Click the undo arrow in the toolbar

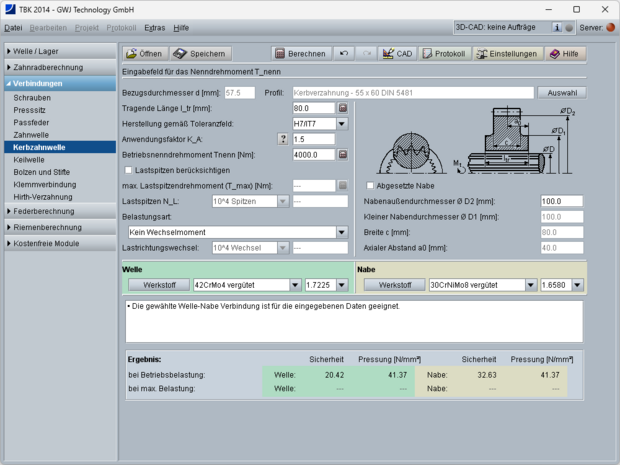345,53
